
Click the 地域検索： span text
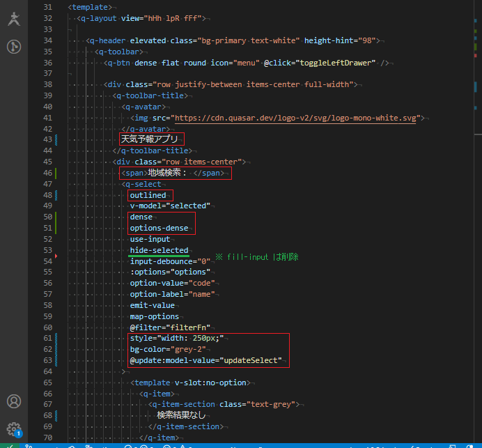(x=168, y=173)
